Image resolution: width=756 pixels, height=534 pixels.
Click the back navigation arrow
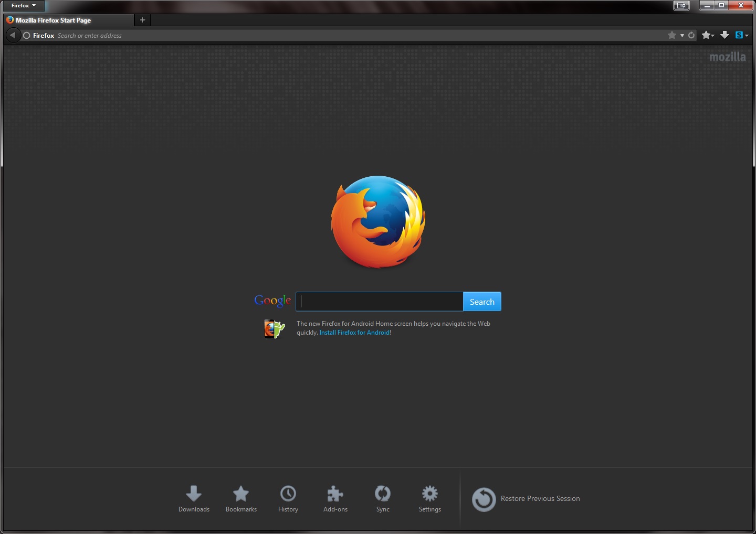[x=13, y=35]
